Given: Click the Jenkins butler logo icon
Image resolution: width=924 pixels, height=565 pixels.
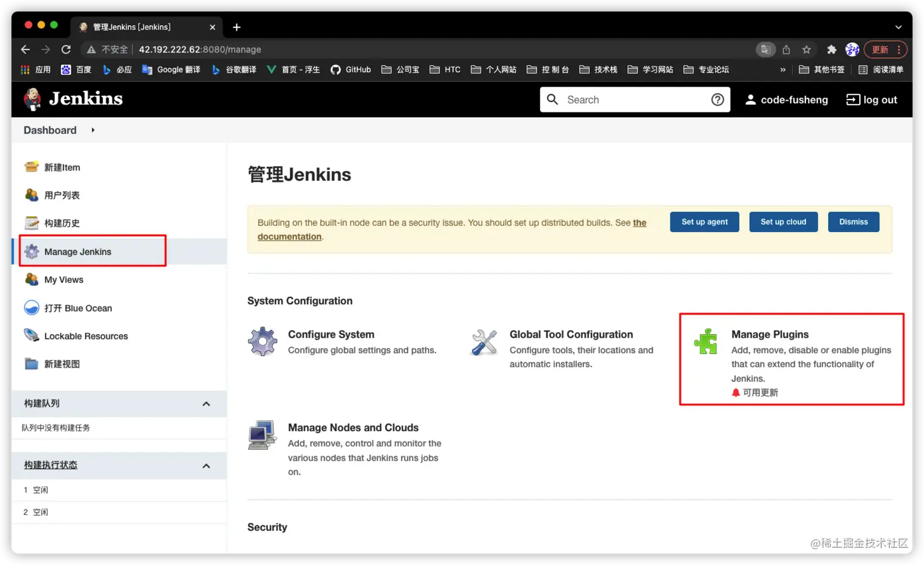Looking at the screenshot, I should point(32,99).
